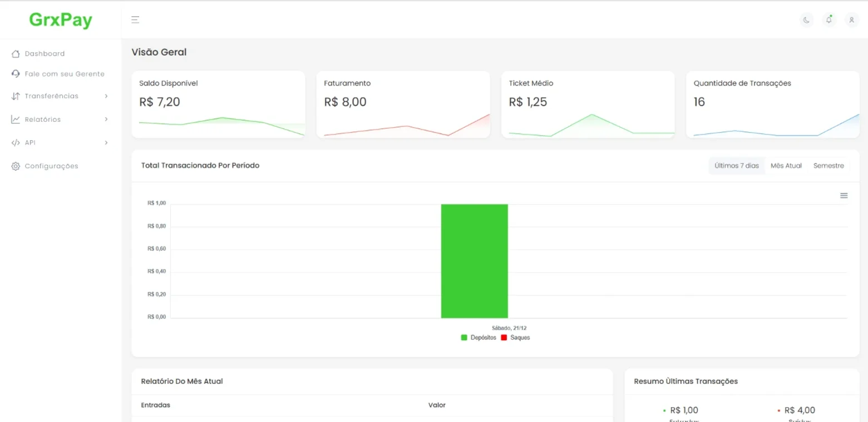This screenshot has height=422, width=868.
Task: Select the Últimos 7 dias period tab
Action: click(x=737, y=166)
